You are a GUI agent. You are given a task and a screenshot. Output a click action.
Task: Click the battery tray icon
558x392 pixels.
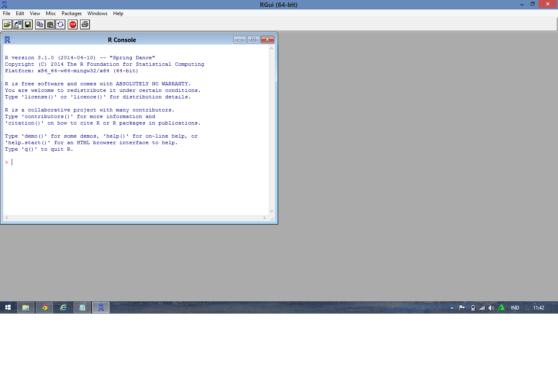pos(473,308)
